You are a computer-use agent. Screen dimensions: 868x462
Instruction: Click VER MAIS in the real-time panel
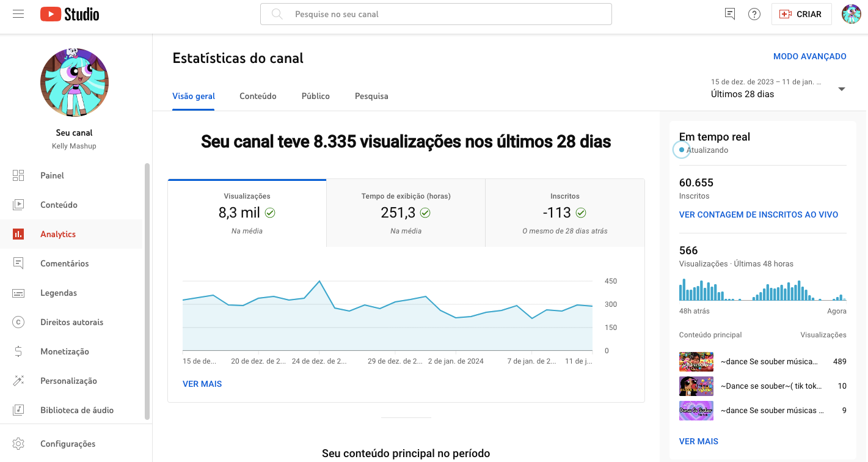tap(699, 441)
